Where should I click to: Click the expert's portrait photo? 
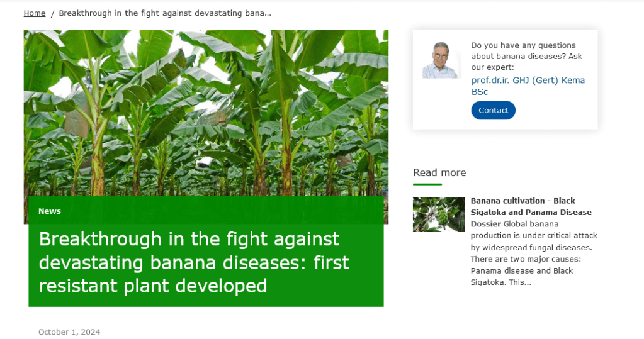click(441, 60)
